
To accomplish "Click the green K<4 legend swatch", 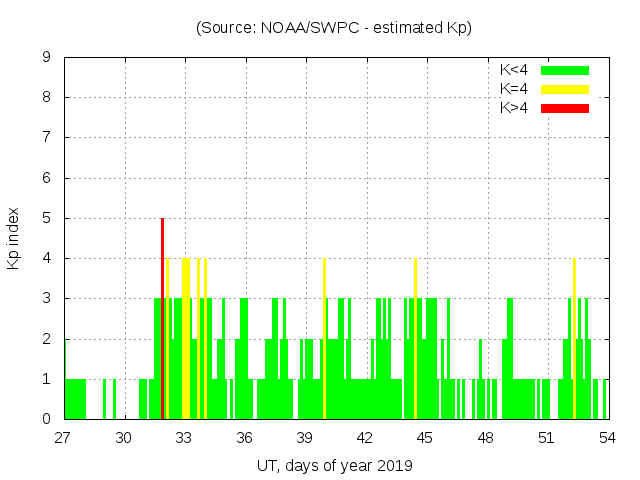I will point(565,70).
